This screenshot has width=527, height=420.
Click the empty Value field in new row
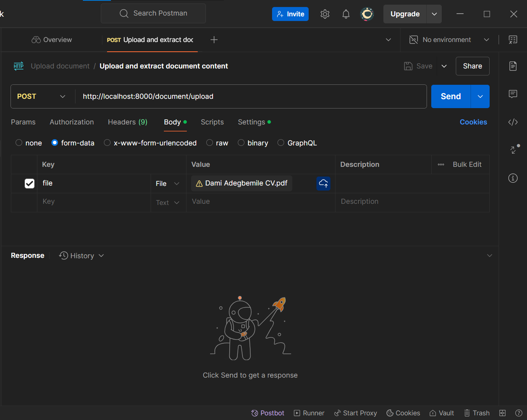260,202
